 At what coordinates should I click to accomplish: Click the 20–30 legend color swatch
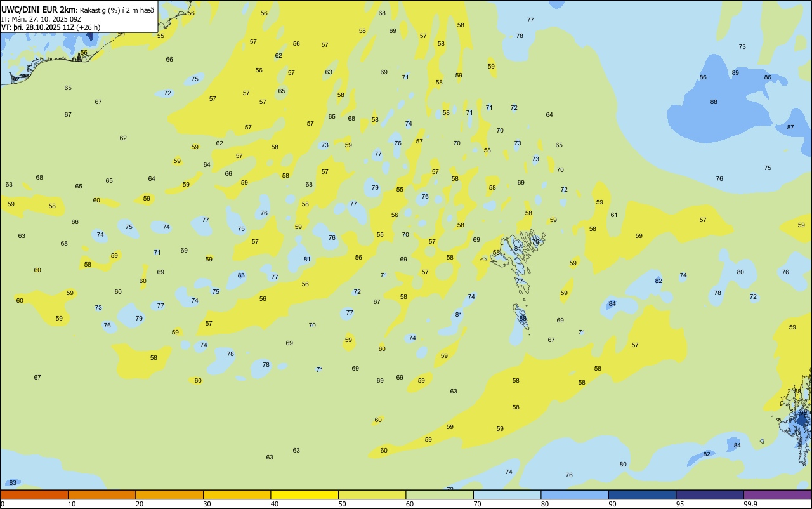pos(169,494)
